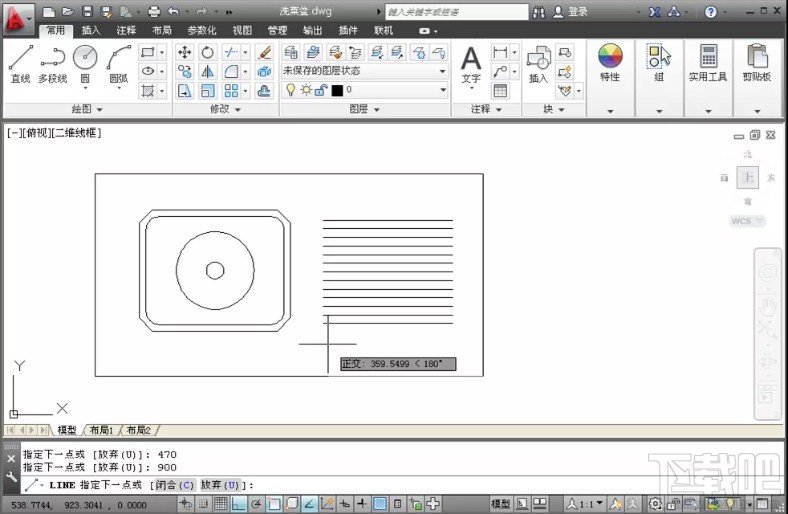Switch to the 参数化 ribbon tab
Viewport: 788px width, 514px height.
coord(202,31)
